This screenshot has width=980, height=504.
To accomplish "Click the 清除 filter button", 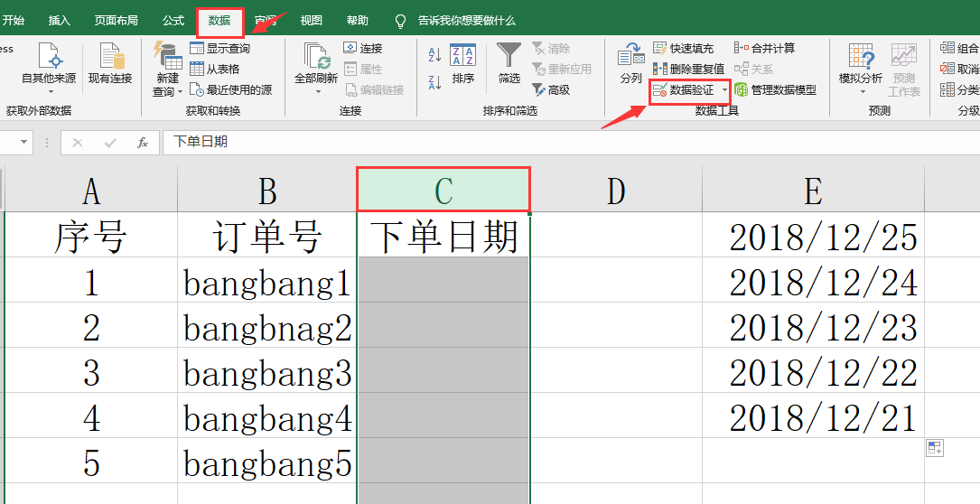I will pyautogui.click(x=551, y=48).
